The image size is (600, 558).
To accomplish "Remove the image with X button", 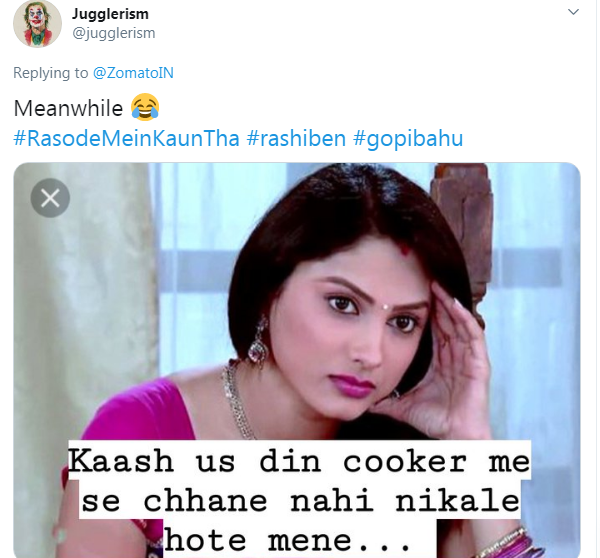I will (x=50, y=198).
